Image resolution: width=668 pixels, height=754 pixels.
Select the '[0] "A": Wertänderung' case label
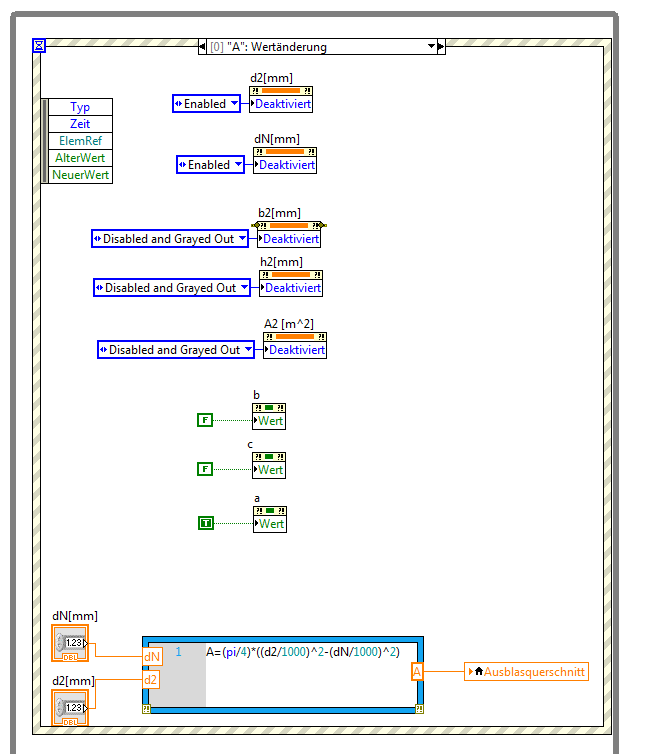point(268,47)
